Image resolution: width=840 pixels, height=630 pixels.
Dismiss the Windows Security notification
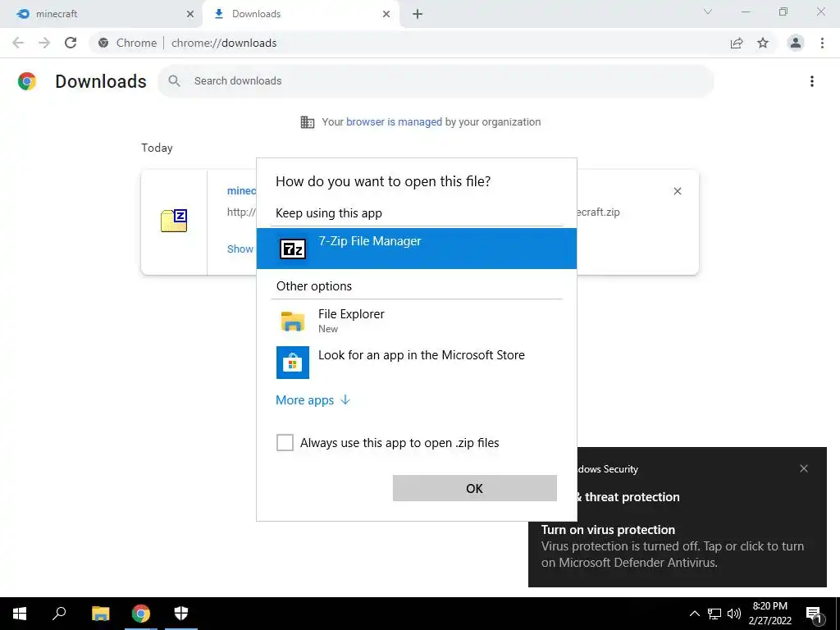804,468
